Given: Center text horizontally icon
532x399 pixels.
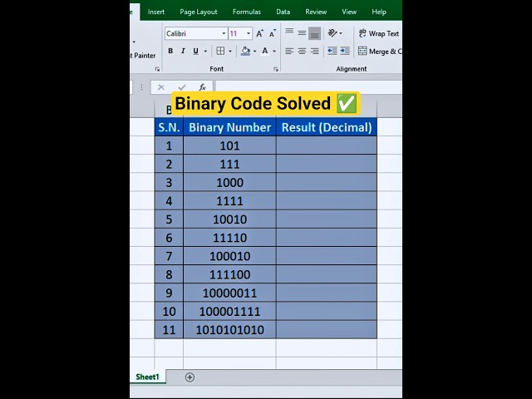Looking at the screenshot, I should (x=302, y=52).
